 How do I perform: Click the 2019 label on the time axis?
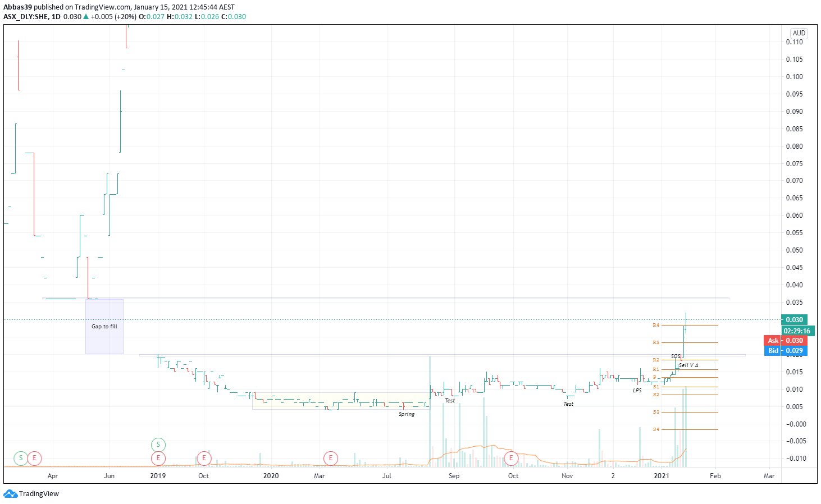(158, 476)
